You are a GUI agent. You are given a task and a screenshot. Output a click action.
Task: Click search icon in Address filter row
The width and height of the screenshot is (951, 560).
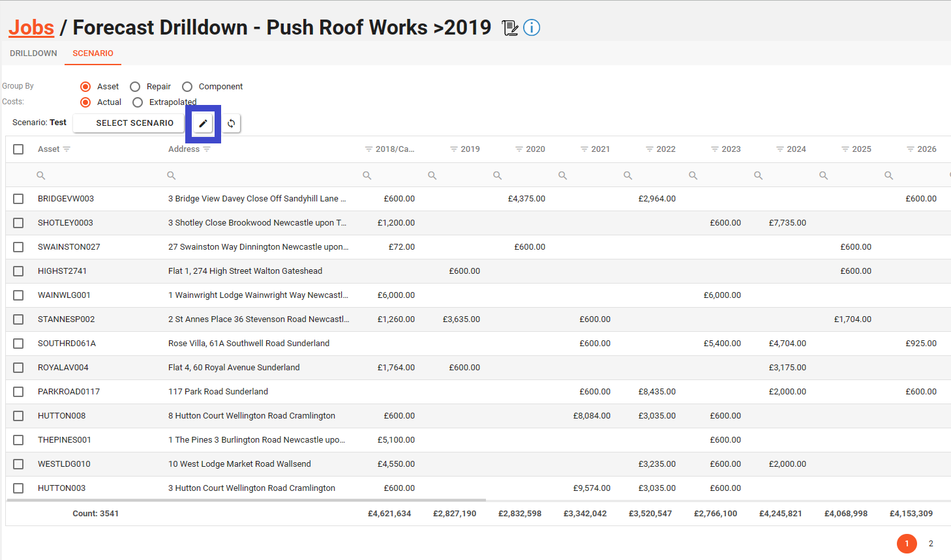(172, 175)
